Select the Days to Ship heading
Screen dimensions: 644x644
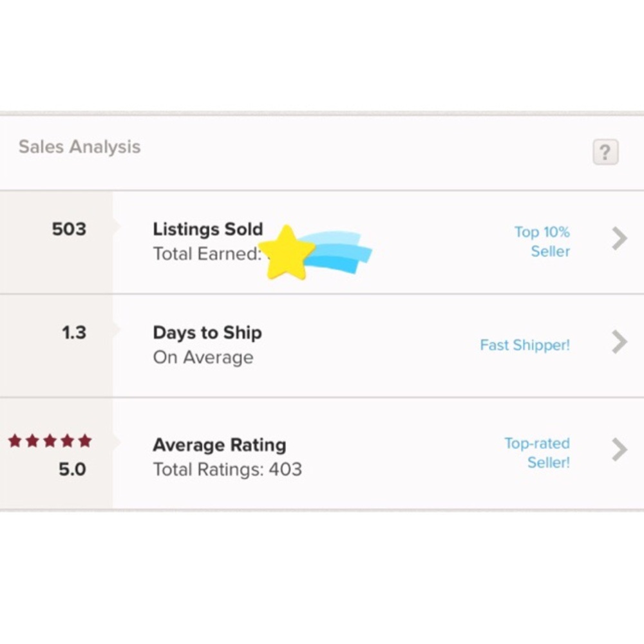point(207,333)
